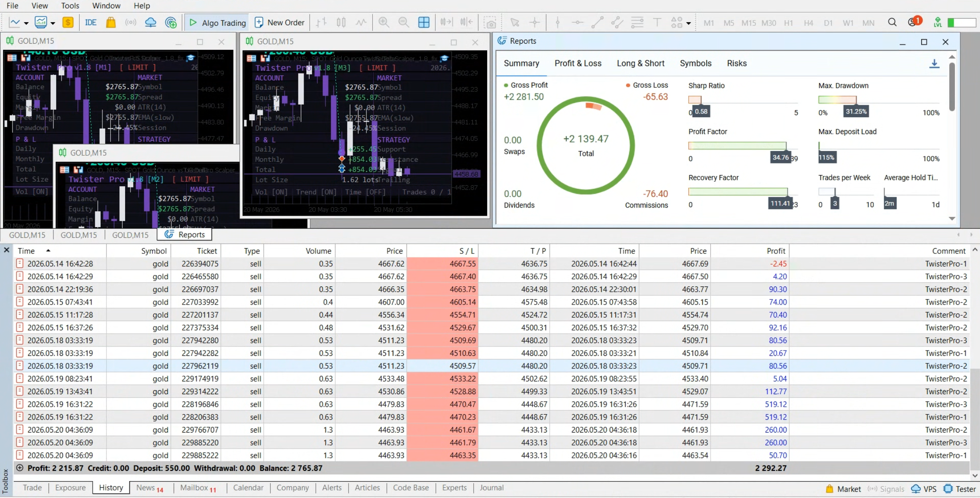The width and height of the screenshot is (980, 498).
Task: Select the arrow cursor tool
Action: click(515, 22)
